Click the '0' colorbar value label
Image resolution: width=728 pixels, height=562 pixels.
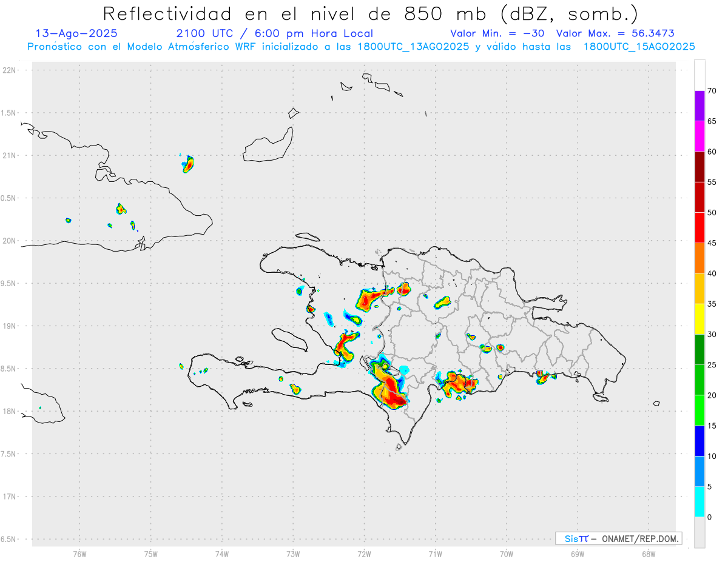point(709,517)
